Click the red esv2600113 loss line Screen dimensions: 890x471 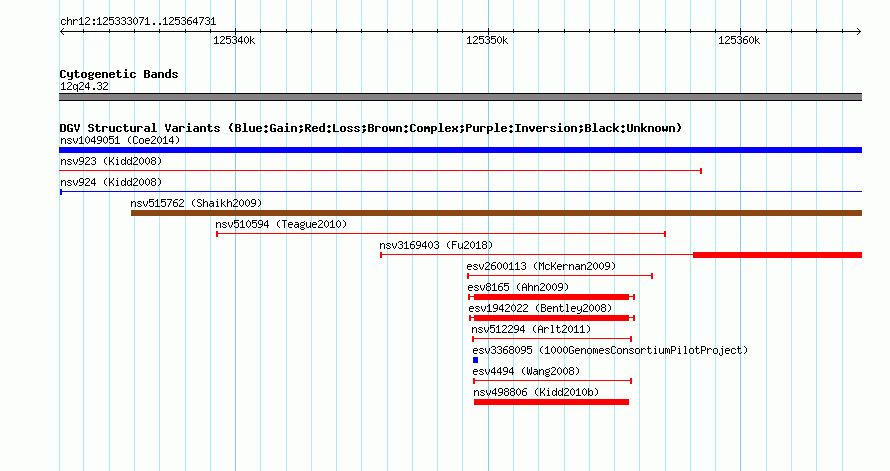pos(560,276)
